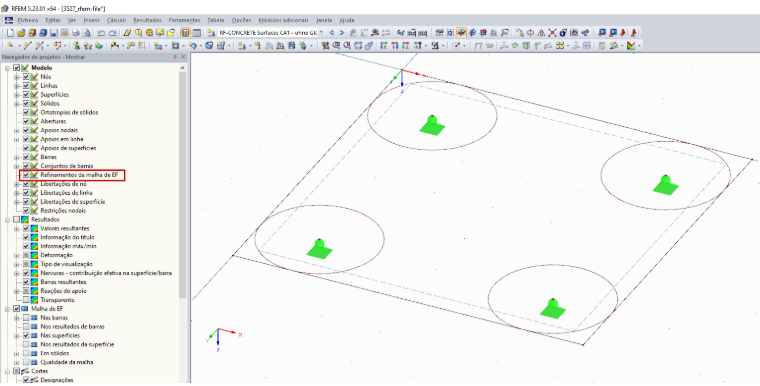
Task: Click the Resultados colored tree icon
Action: (x=26, y=220)
